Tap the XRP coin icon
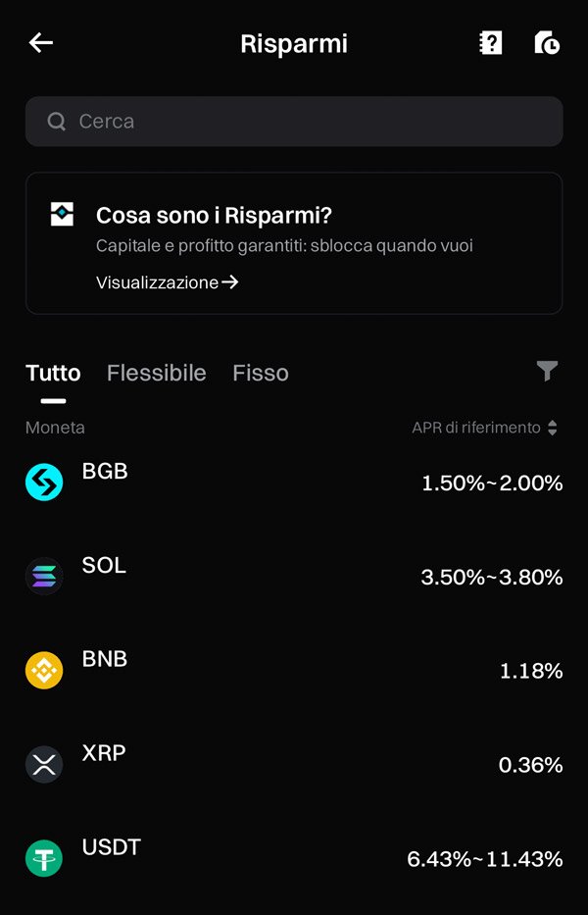The height and width of the screenshot is (915, 588). [43, 764]
